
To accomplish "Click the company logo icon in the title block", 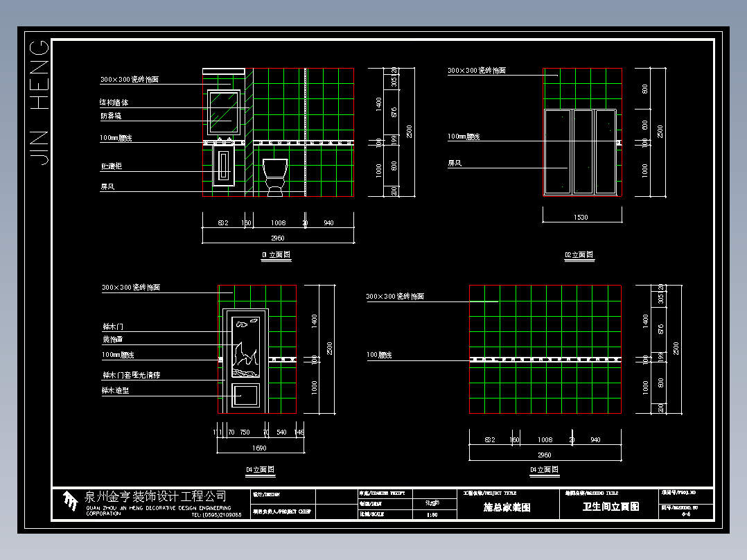I will [x=71, y=501].
